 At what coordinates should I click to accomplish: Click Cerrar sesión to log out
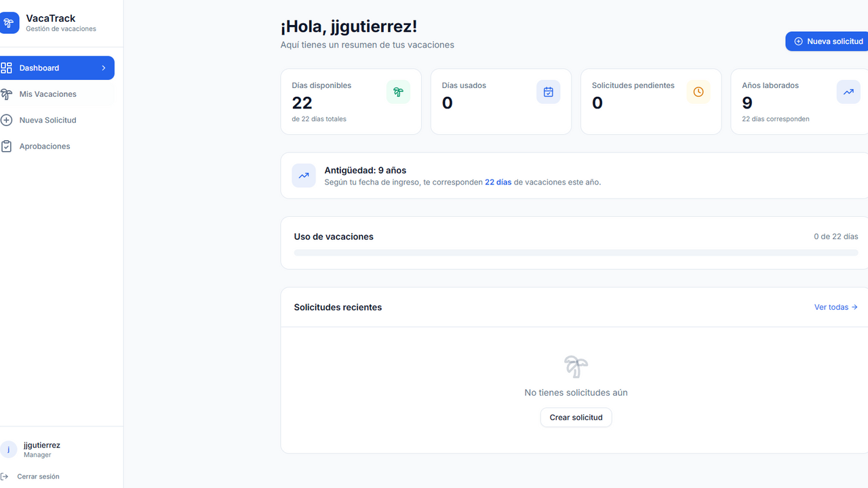click(38, 476)
